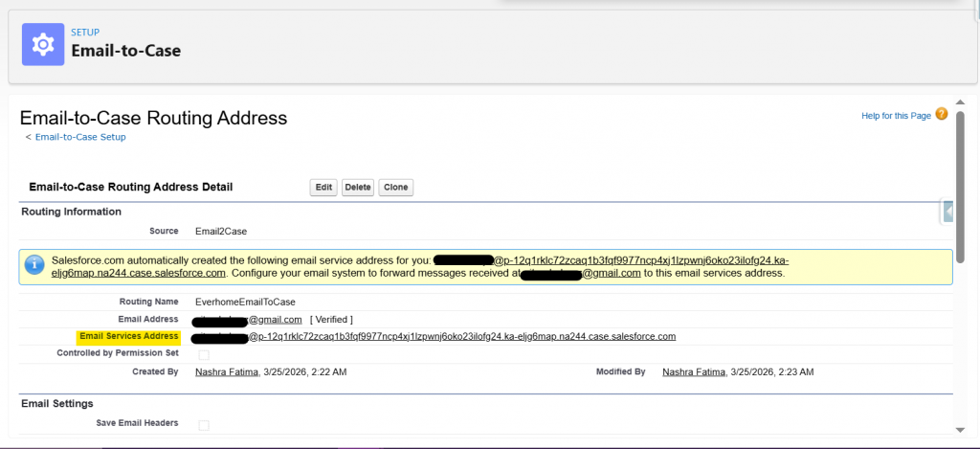The image size is (980, 449).
Task: Click the blue info icon in banner
Action: coord(34,265)
